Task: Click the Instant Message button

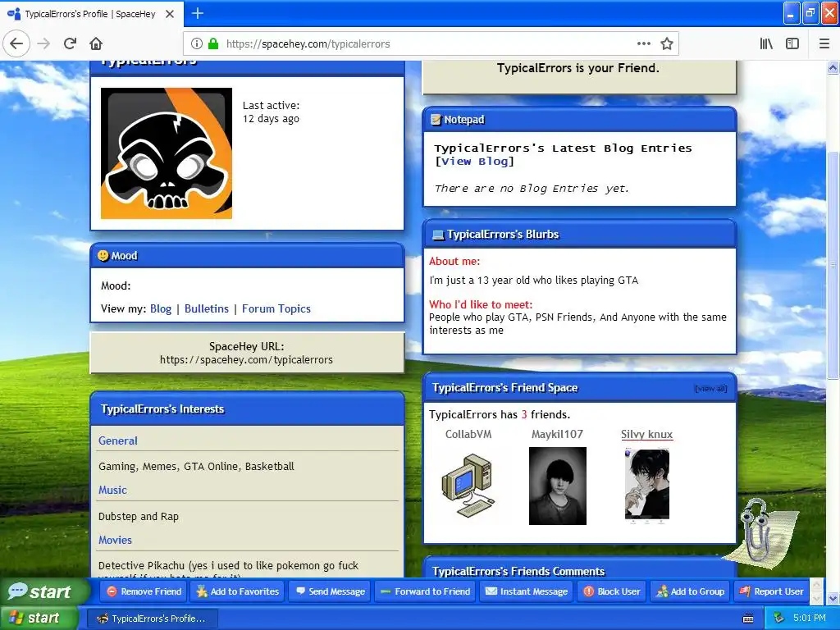Action: pos(526,591)
